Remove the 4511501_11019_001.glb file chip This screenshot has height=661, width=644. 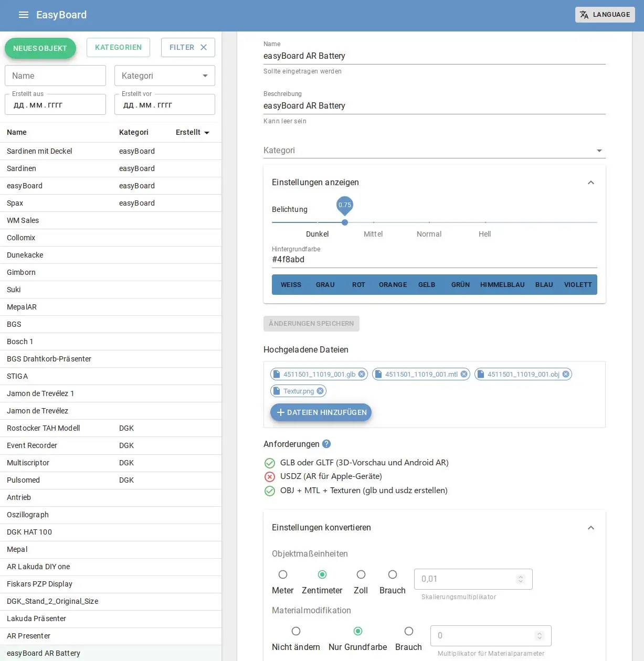pos(362,375)
